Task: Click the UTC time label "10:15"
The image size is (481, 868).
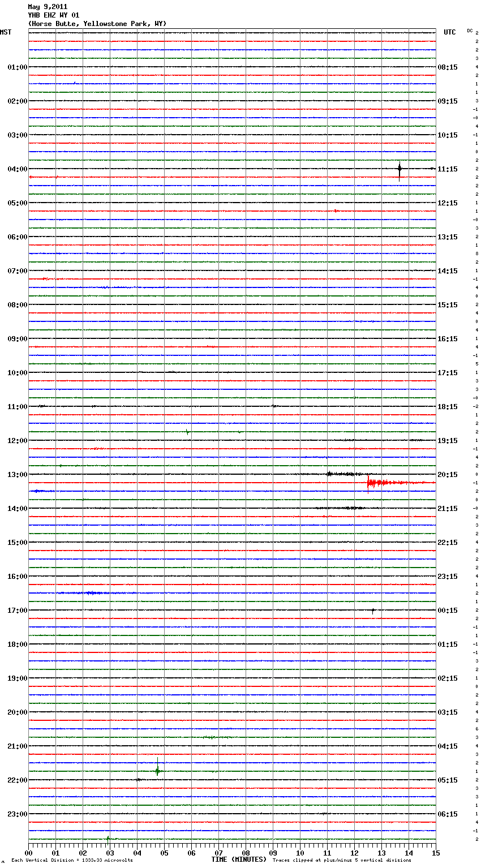Action: pos(448,135)
